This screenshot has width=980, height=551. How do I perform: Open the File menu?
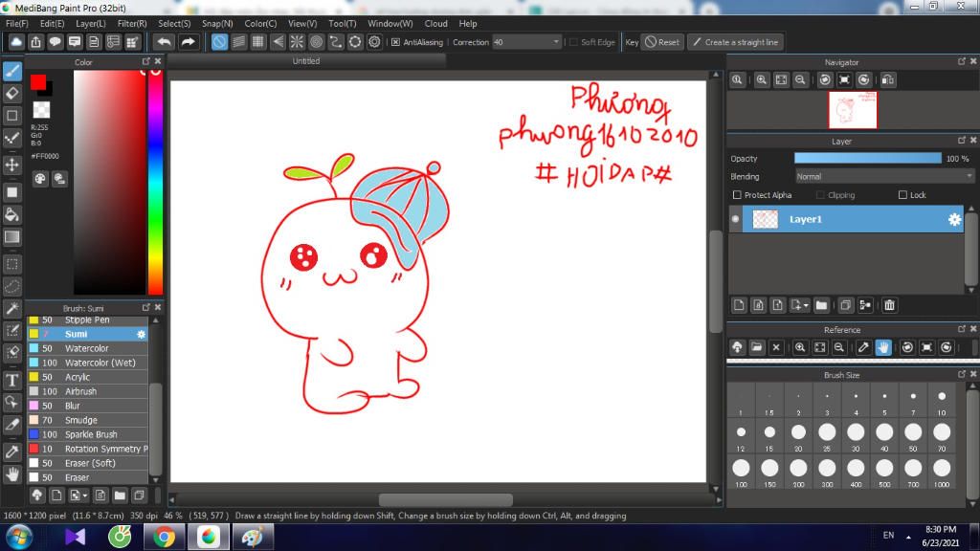tap(17, 23)
